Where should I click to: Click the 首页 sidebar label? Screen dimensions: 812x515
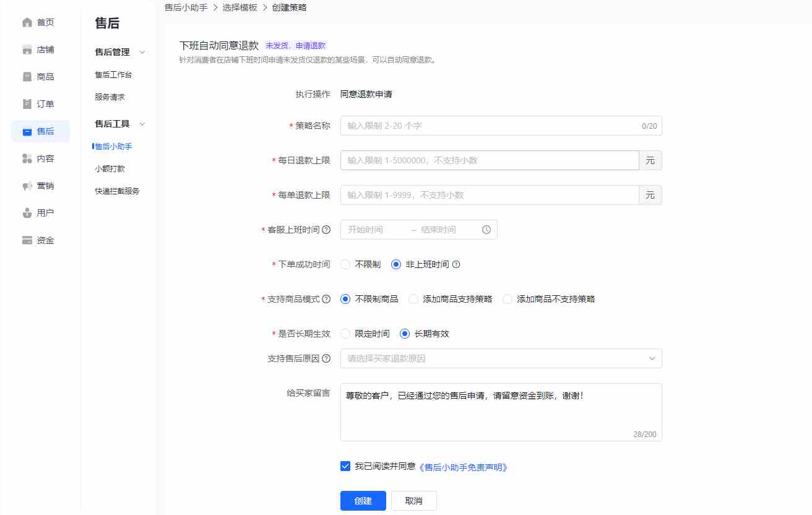45,22
